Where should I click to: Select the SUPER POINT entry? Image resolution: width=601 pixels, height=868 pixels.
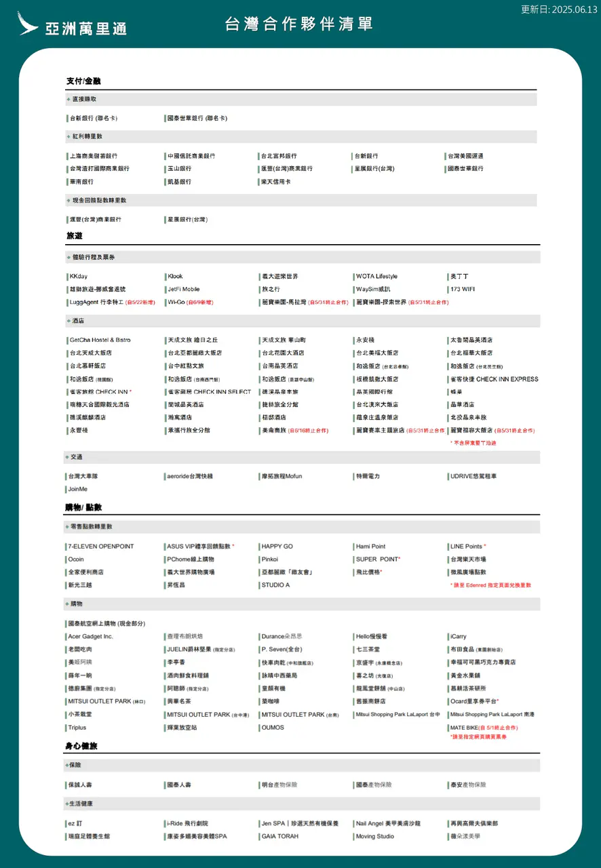tap(377, 559)
